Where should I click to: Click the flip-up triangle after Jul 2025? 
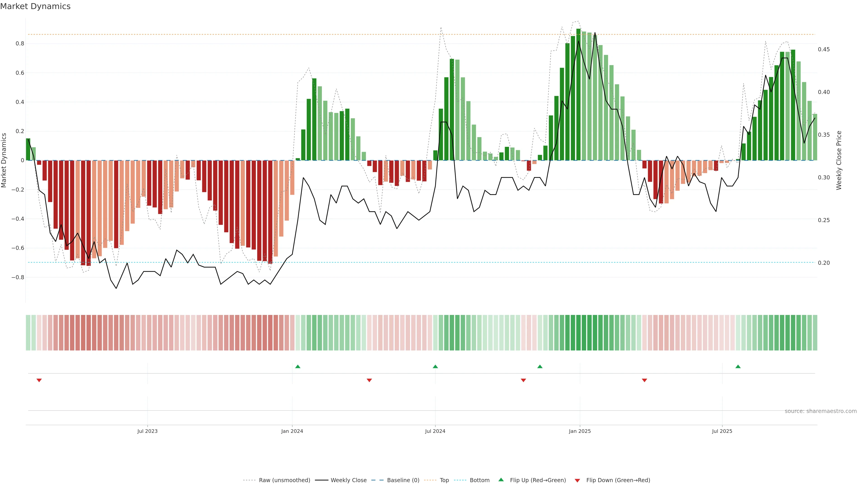(x=738, y=366)
